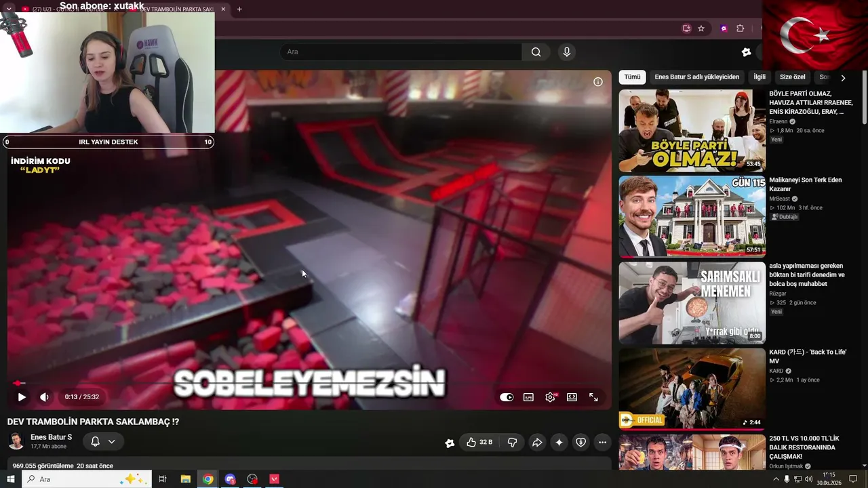
Task: Open the video info icon on the player
Action: tap(598, 82)
